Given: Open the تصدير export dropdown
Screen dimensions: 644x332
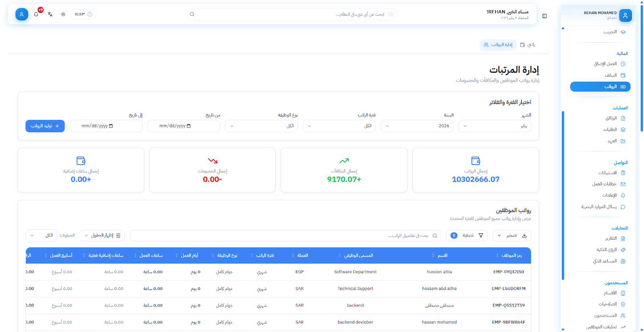Looking at the screenshot, I should [x=512, y=236].
